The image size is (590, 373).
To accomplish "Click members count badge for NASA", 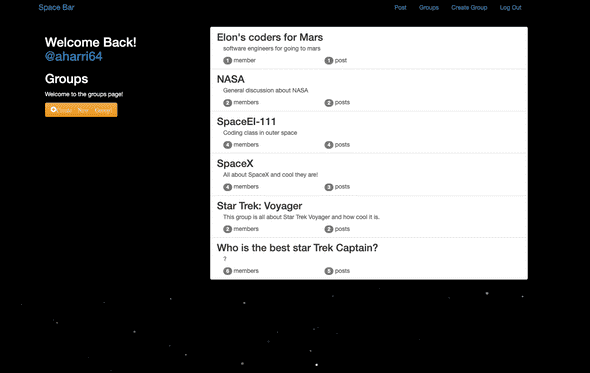I will pyautogui.click(x=227, y=103).
